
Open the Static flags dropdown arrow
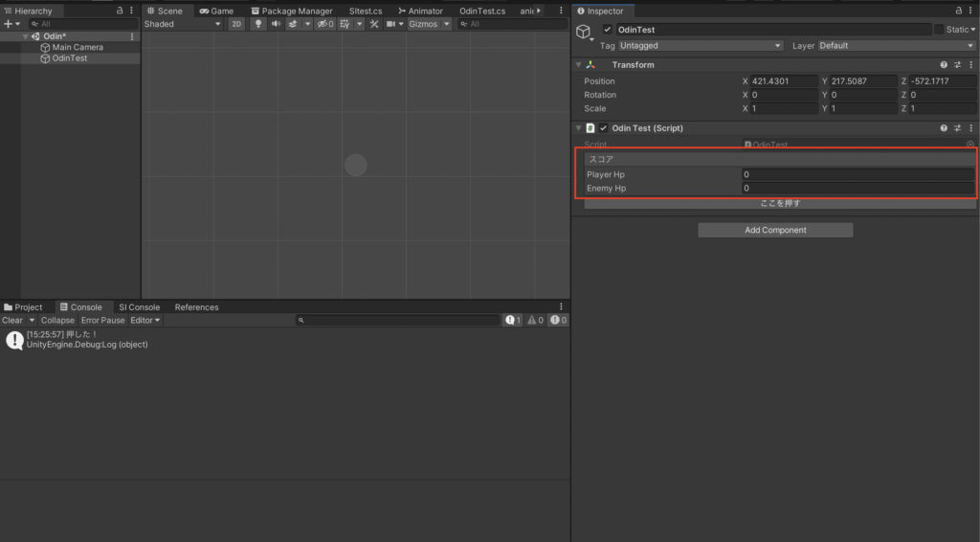click(x=973, y=30)
